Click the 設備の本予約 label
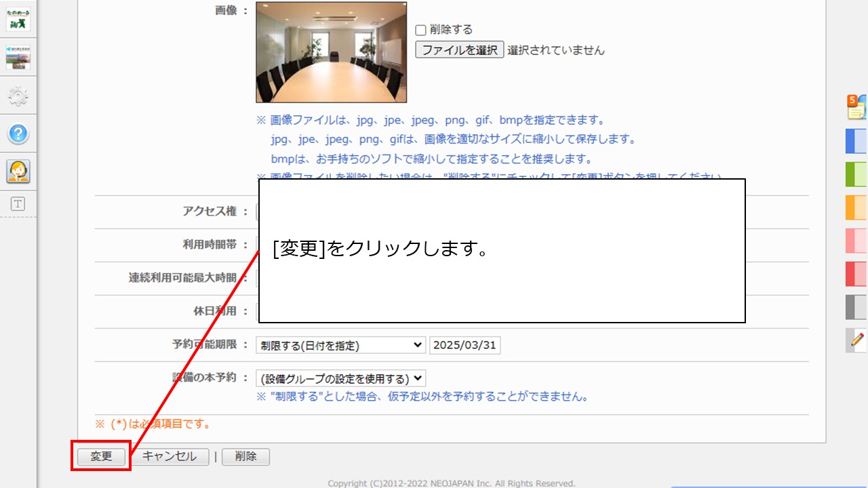The width and height of the screenshot is (868, 488). point(204,378)
